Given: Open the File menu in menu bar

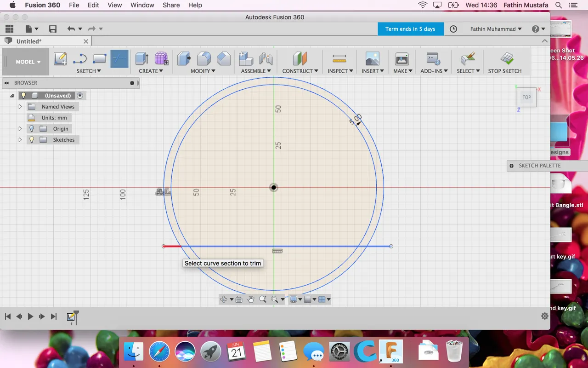Looking at the screenshot, I should point(74,5).
